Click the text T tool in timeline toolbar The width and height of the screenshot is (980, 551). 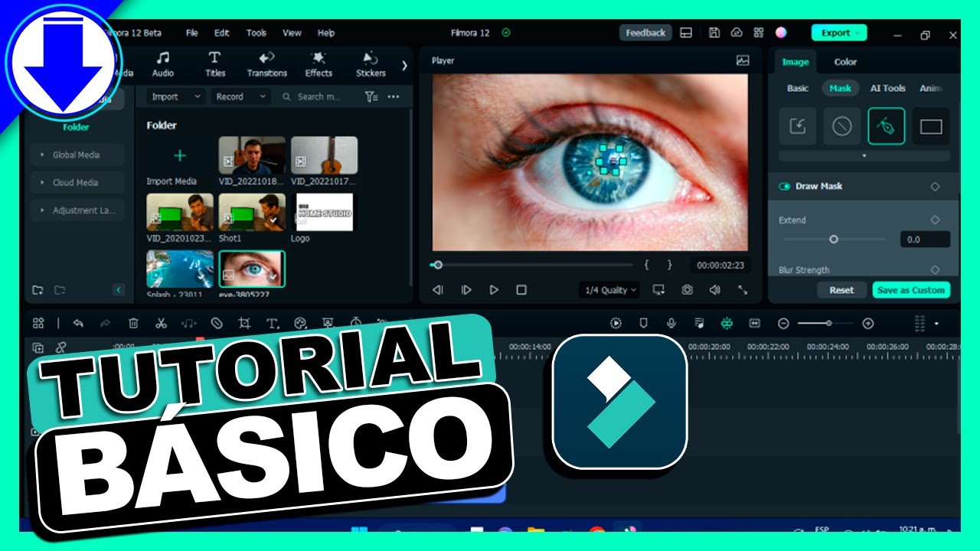click(272, 324)
